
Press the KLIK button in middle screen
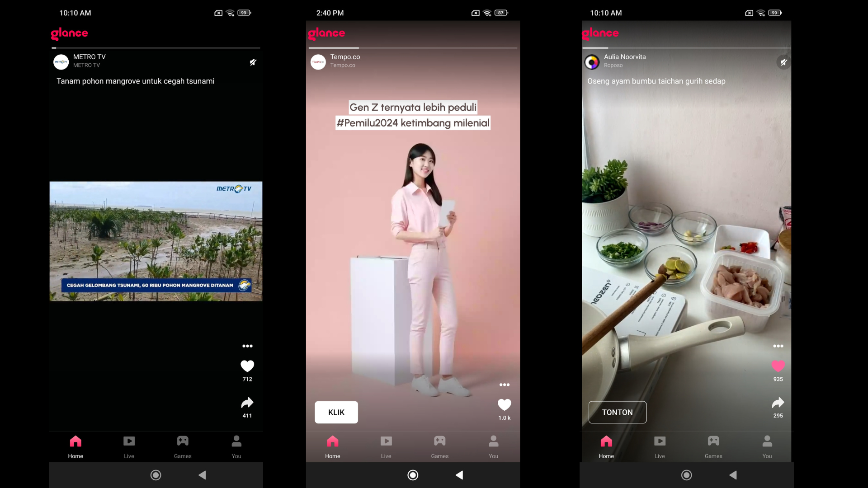coord(336,412)
